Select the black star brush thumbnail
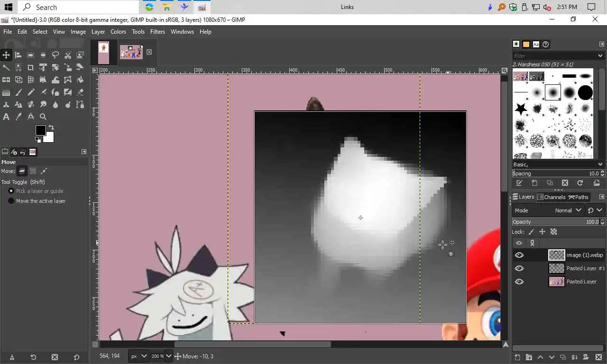 tap(521, 109)
